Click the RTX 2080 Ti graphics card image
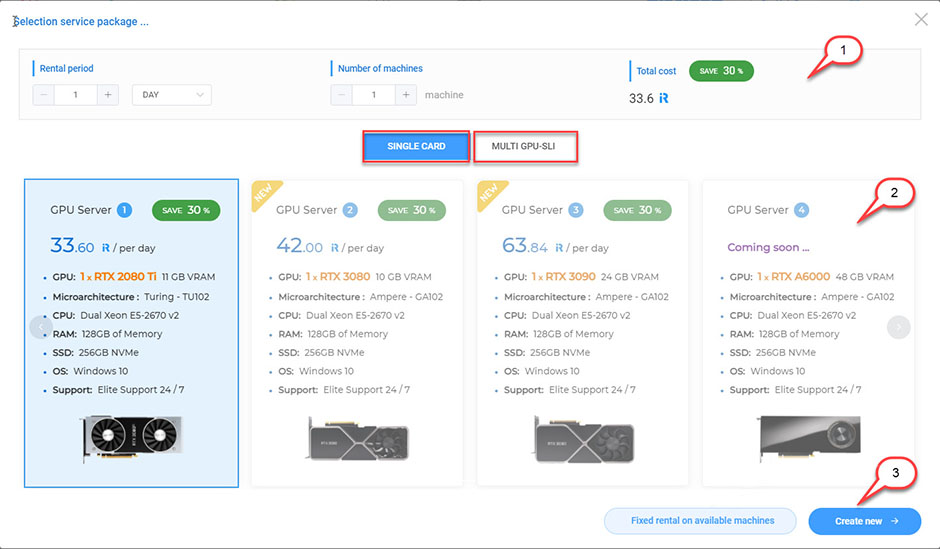940x549 pixels. pos(131,435)
